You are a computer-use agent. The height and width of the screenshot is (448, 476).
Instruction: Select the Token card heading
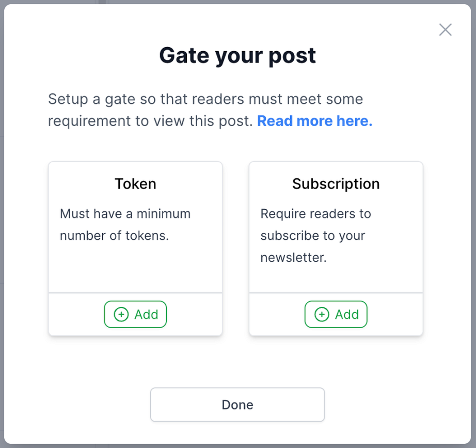(135, 184)
